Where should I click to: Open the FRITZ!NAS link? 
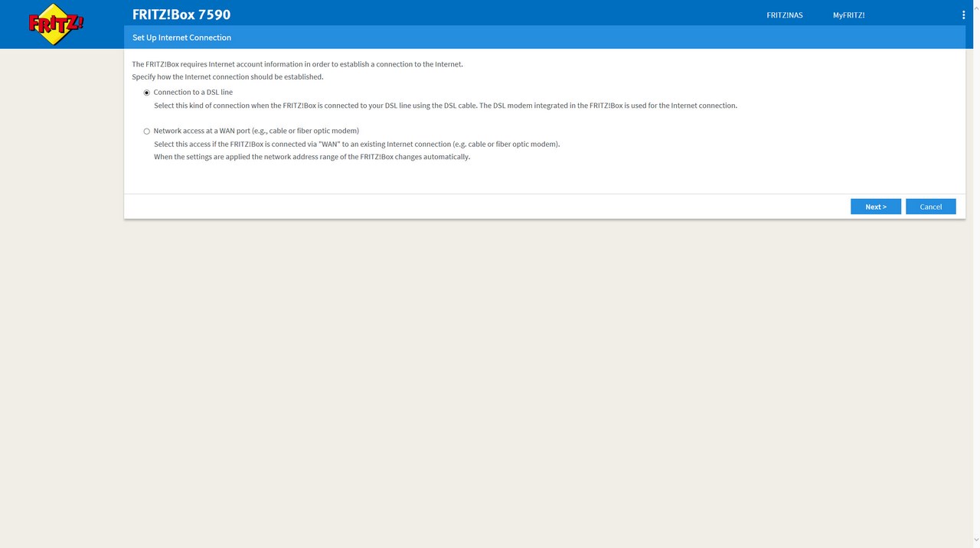(x=785, y=15)
